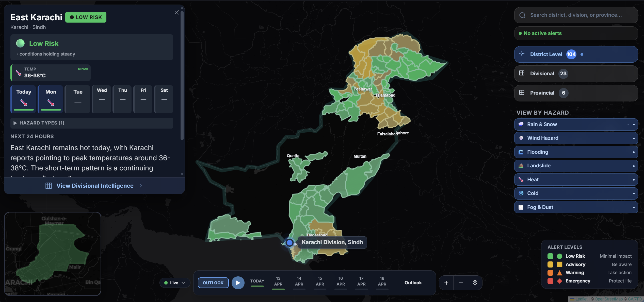The height and width of the screenshot is (302, 644).
Task: Select 15 APR on the timeline
Action: click(320, 281)
